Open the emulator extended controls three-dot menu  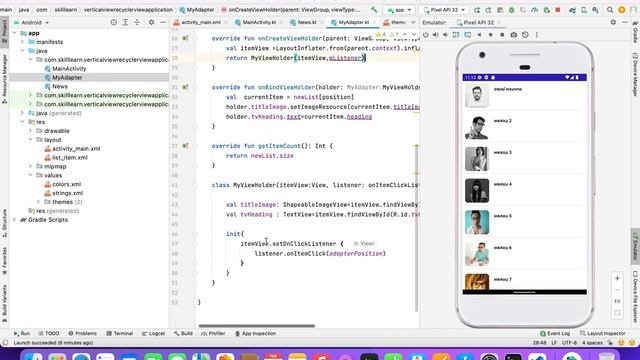tap(537, 35)
